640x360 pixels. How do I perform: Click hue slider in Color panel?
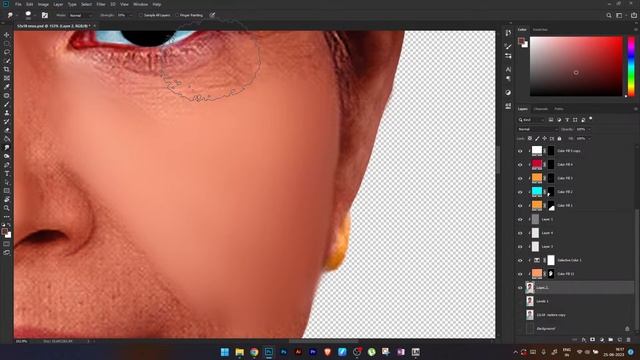tap(631, 66)
